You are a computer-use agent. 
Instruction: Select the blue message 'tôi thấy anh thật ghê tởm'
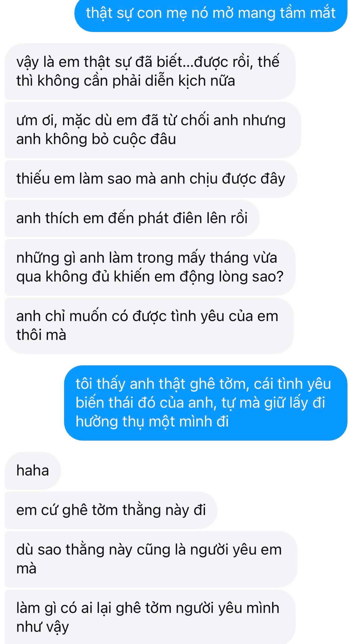[206, 403]
